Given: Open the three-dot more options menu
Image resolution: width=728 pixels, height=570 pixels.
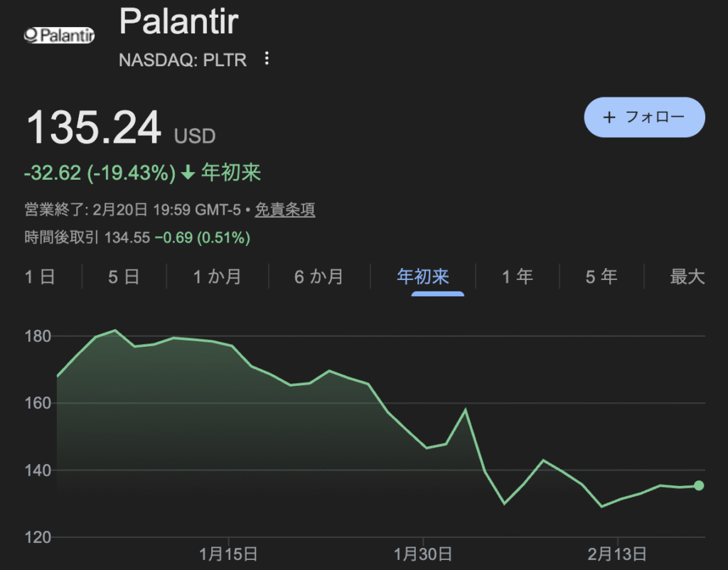Looking at the screenshot, I should point(267,59).
